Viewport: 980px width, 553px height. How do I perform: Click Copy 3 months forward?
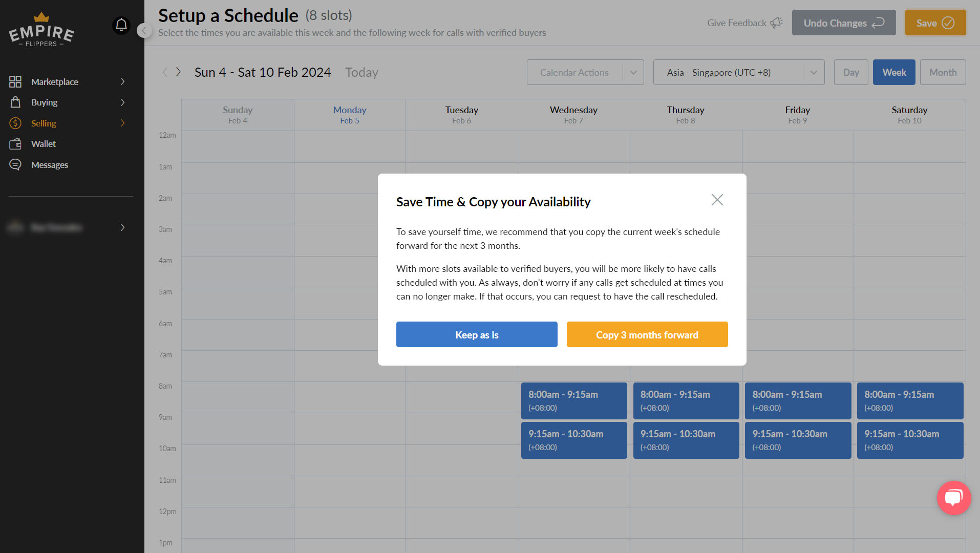click(647, 335)
